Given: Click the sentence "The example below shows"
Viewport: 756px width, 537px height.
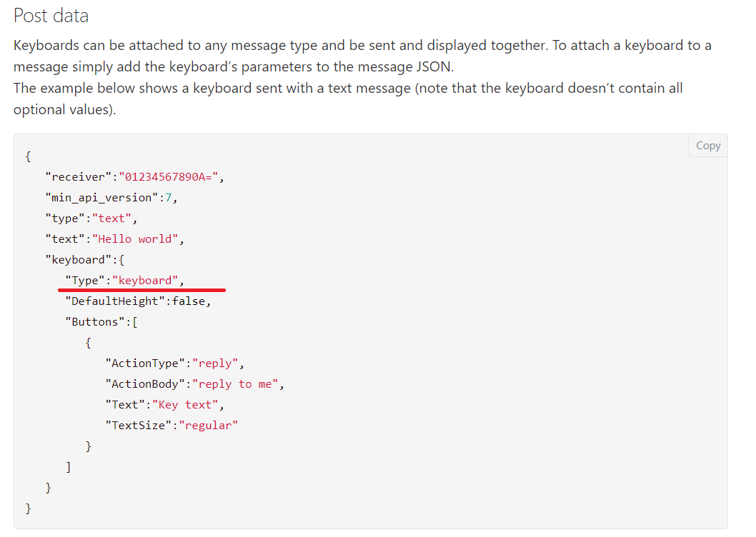Looking at the screenshot, I should point(348,99).
